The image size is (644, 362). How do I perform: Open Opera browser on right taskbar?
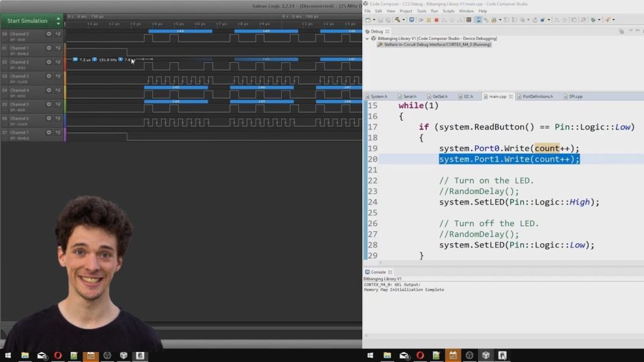(419, 355)
